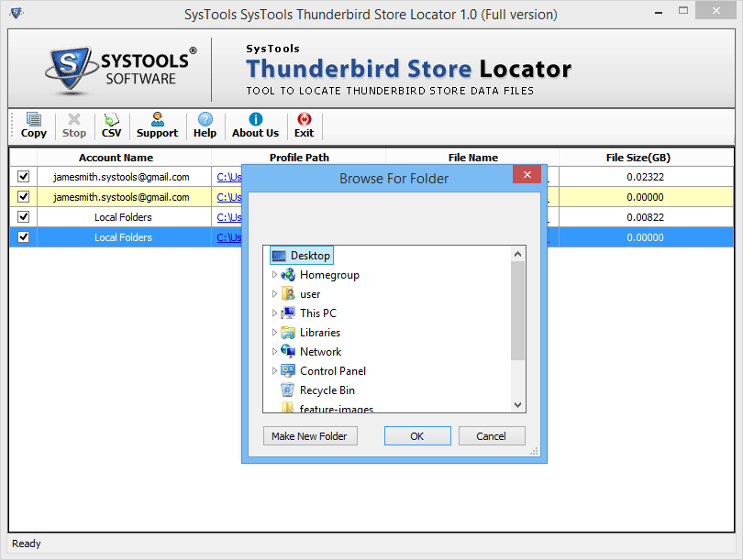This screenshot has width=743, height=560.
Task: Click the Make New Folder button
Action: (310, 436)
